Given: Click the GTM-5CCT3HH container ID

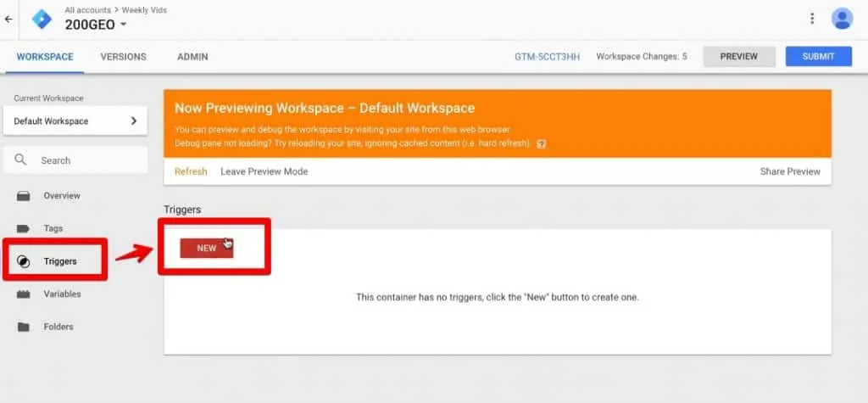Looking at the screenshot, I should (548, 57).
